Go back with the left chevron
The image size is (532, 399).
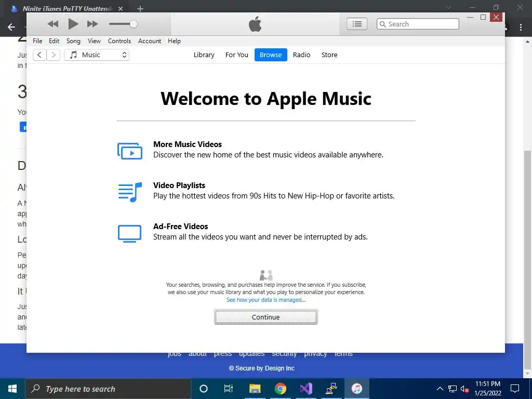click(x=39, y=55)
